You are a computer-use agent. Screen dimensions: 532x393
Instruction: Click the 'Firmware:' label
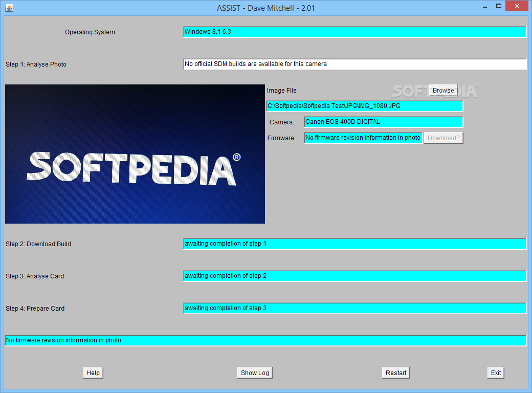[x=281, y=138]
